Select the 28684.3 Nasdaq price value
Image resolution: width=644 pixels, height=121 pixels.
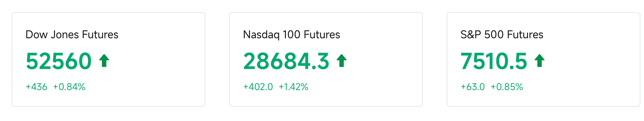tap(286, 61)
